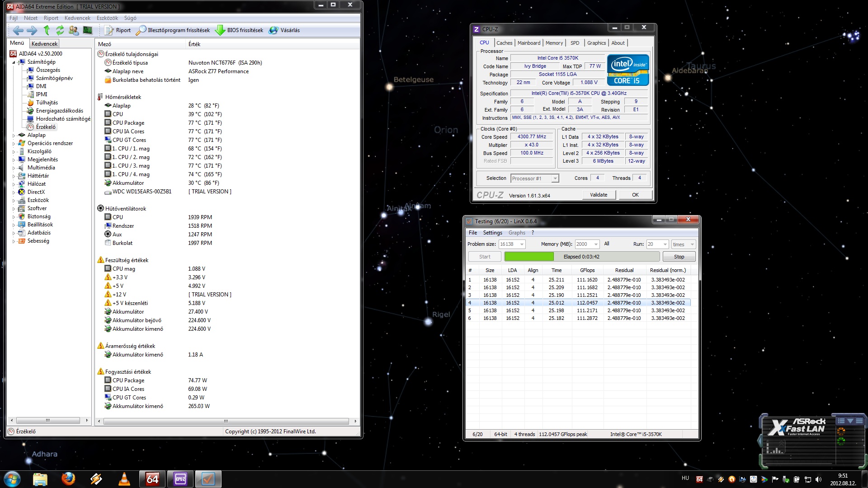Screen dimensions: 868x488
Task: Switch to Mainboard tab in CPU-Z
Action: tap(528, 43)
